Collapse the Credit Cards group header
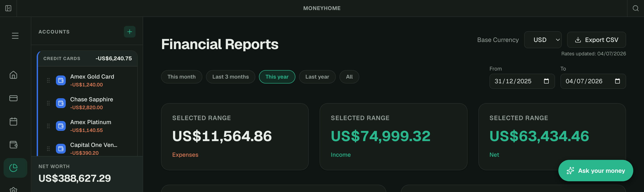Screen dimensions: 644x192 coord(87,58)
